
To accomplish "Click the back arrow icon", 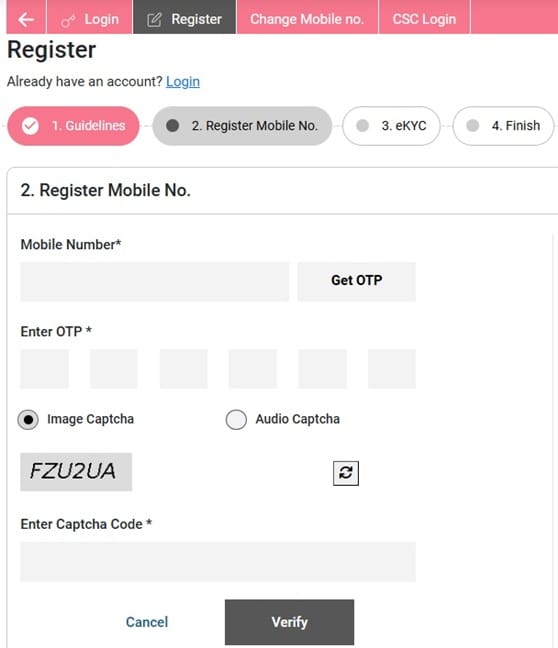I will click(26, 19).
